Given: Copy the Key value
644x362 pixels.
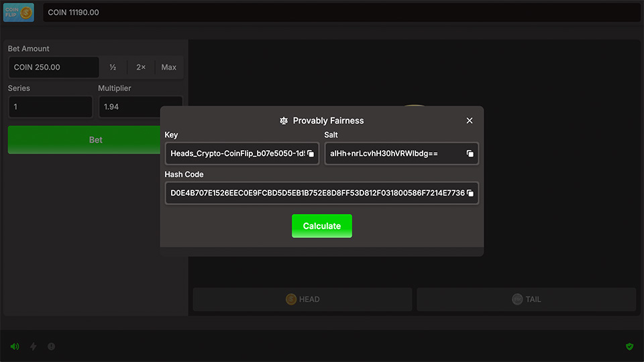Looking at the screenshot, I should [311, 154].
